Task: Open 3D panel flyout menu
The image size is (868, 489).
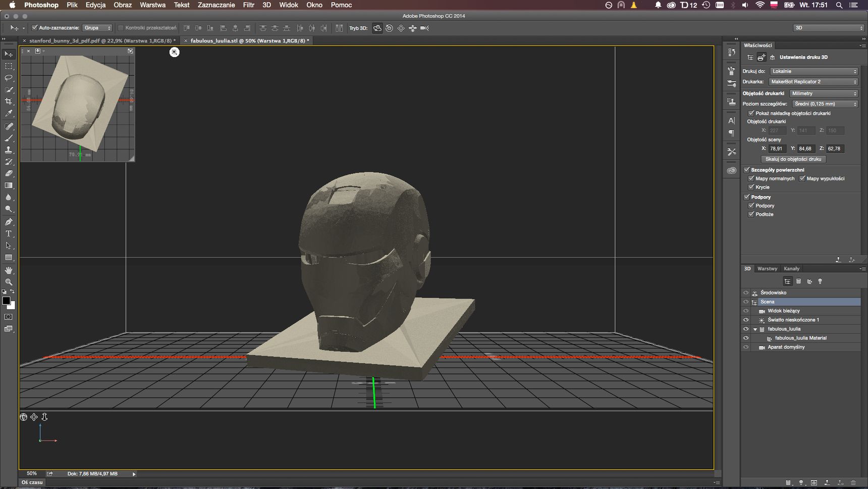Action: pos(862,269)
